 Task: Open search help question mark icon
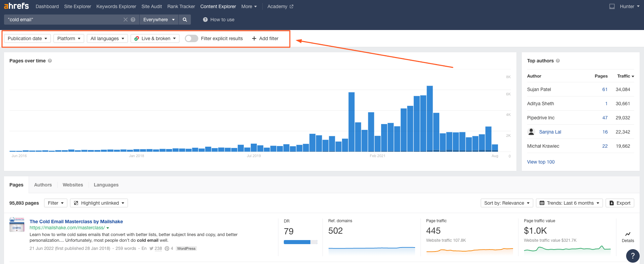click(133, 20)
